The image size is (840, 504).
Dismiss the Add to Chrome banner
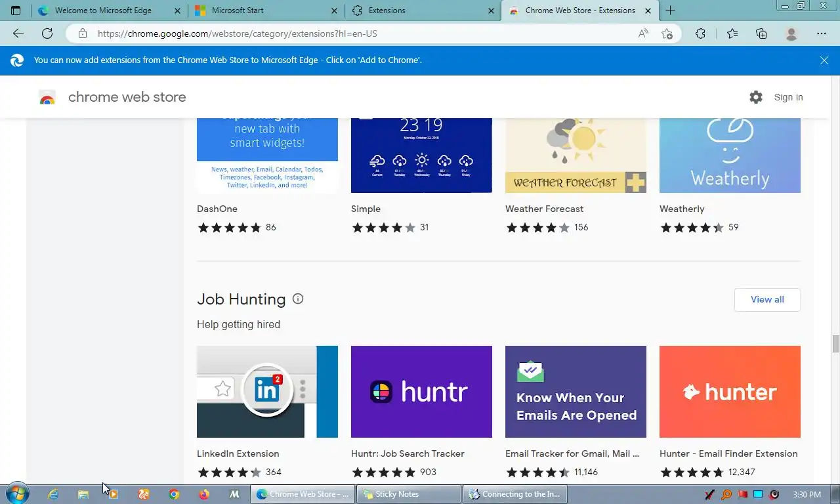824,60
